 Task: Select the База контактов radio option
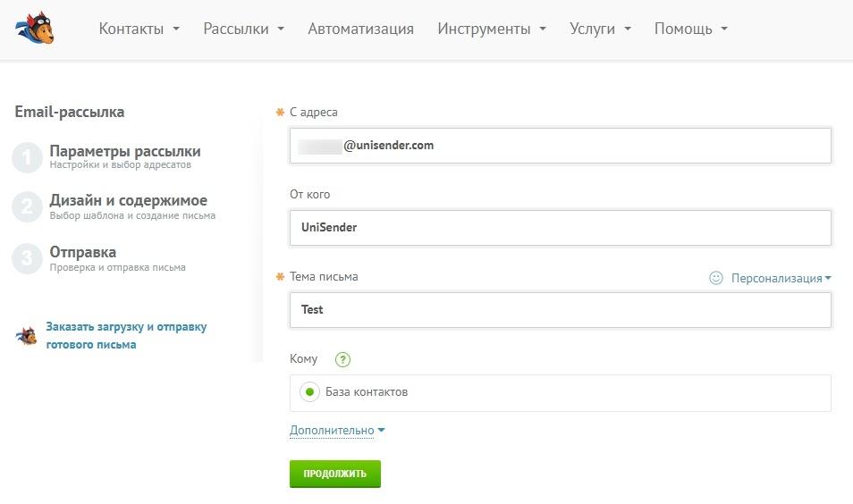point(309,391)
